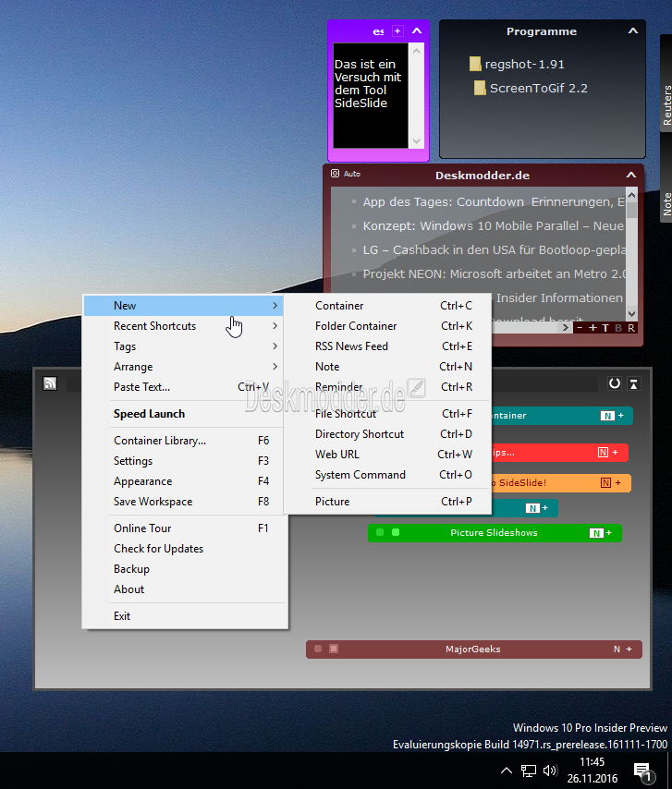Click the volume speaker icon in system tray
The height and width of the screenshot is (789, 672).
[550, 771]
